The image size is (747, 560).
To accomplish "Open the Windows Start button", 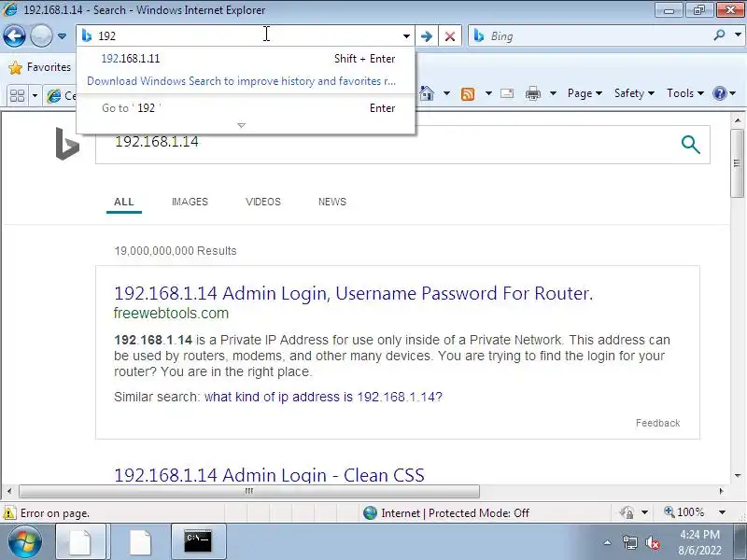I will [x=24, y=542].
